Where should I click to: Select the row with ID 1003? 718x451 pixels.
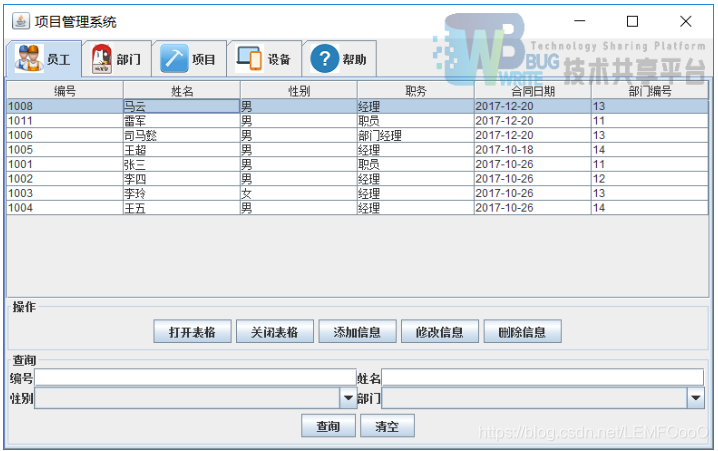pos(358,193)
